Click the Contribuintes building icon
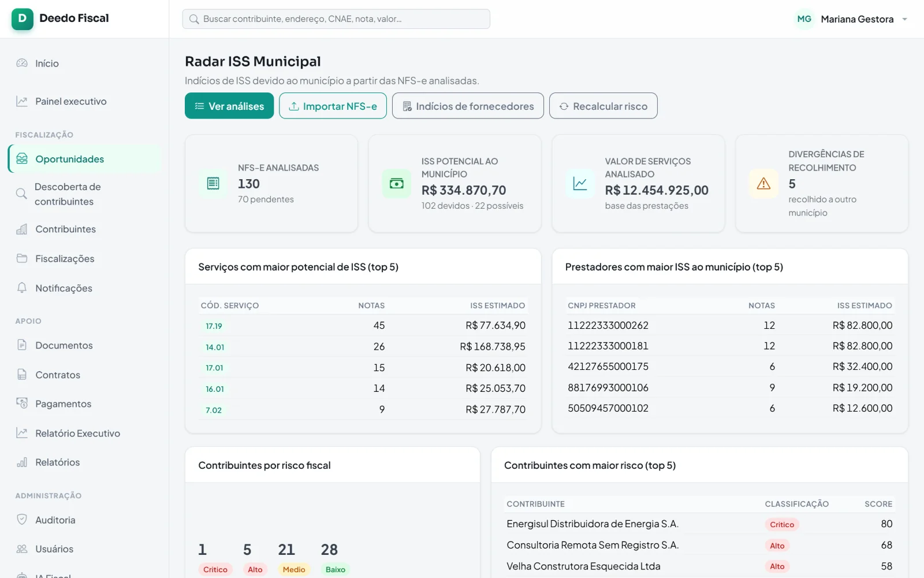924x578 pixels. (22, 229)
